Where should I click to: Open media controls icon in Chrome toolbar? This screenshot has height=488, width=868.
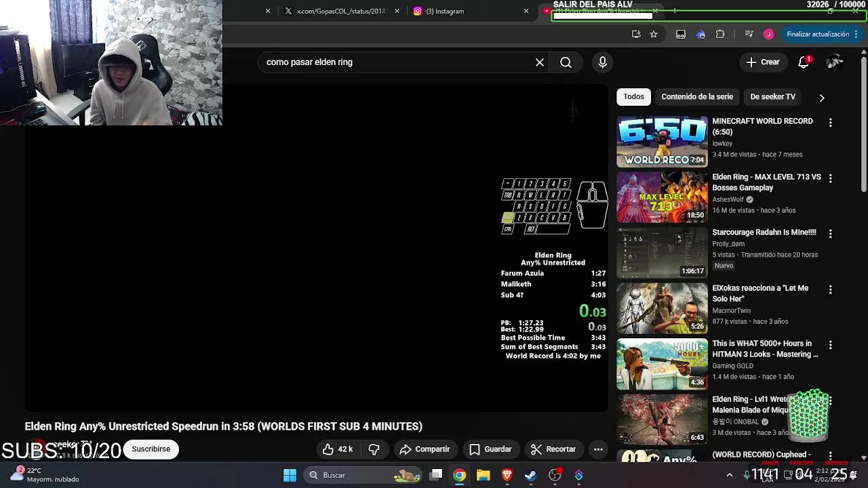pyautogui.click(x=749, y=35)
